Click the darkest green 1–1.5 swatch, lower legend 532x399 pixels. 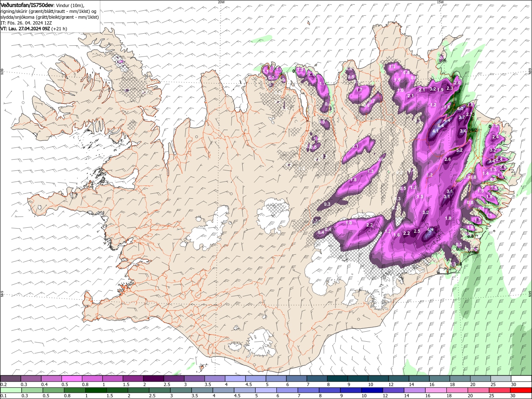[x=96, y=390]
